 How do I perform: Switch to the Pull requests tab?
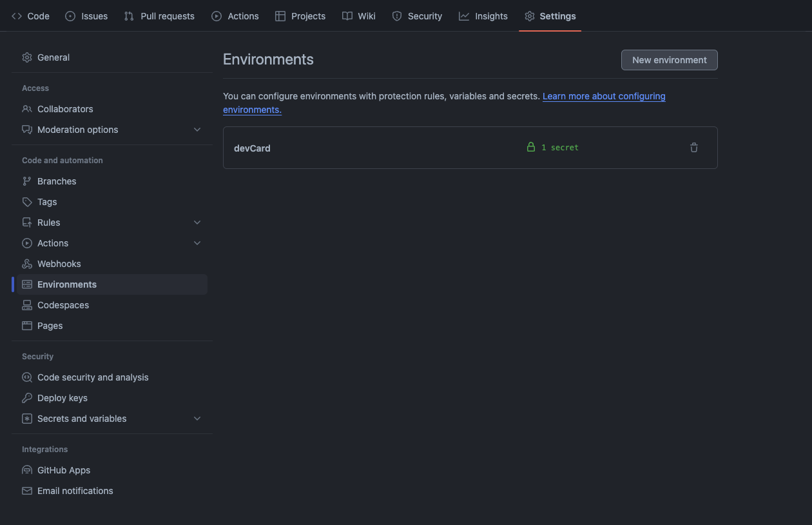[x=159, y=16]
